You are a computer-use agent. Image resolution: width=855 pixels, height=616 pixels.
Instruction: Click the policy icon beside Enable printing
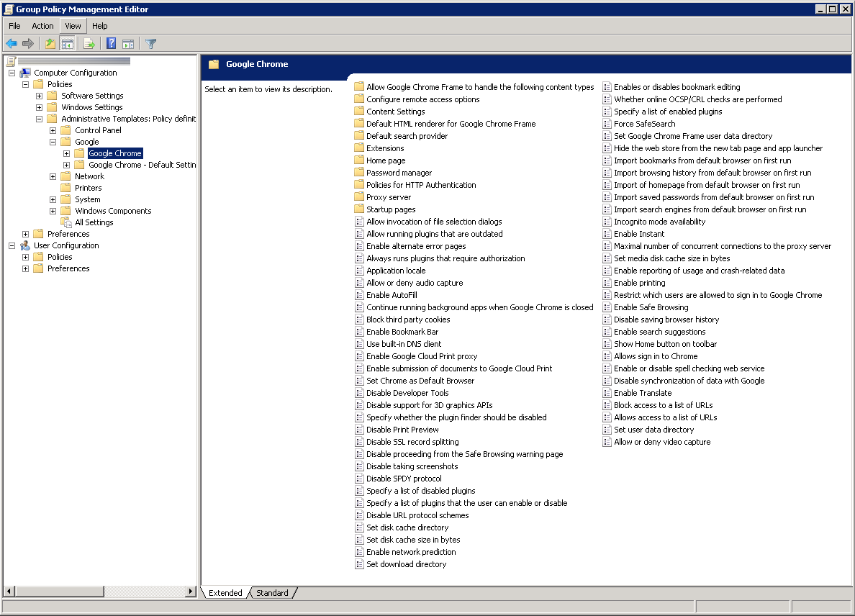(607, 283)
